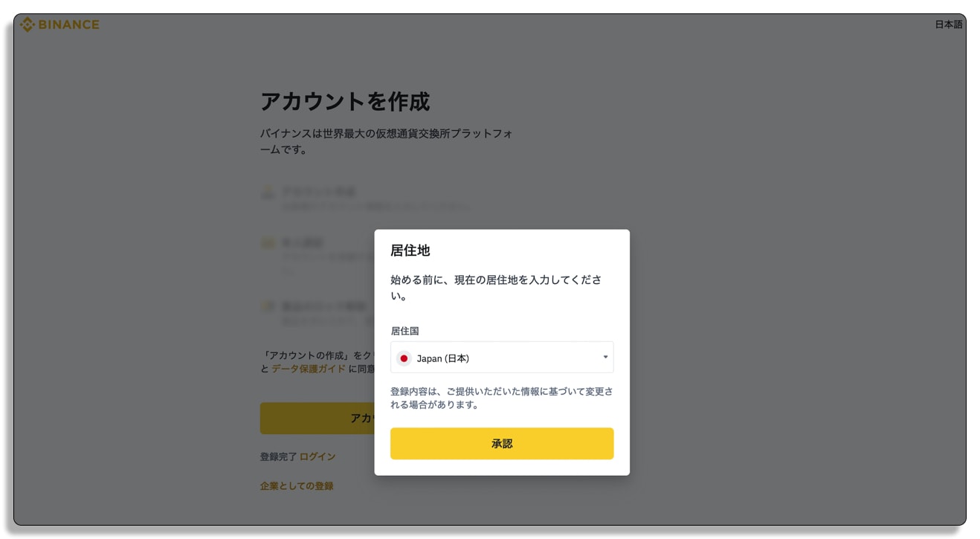Click the text 始める前に、現在の居住地を入力してください
Image resolution: width=980 pixels, height=539 pixels.
[497, 288]
